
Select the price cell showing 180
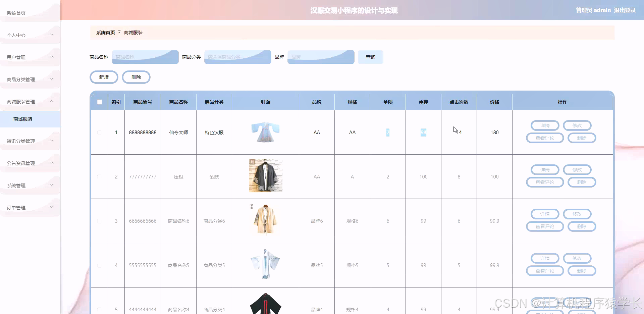494,133
